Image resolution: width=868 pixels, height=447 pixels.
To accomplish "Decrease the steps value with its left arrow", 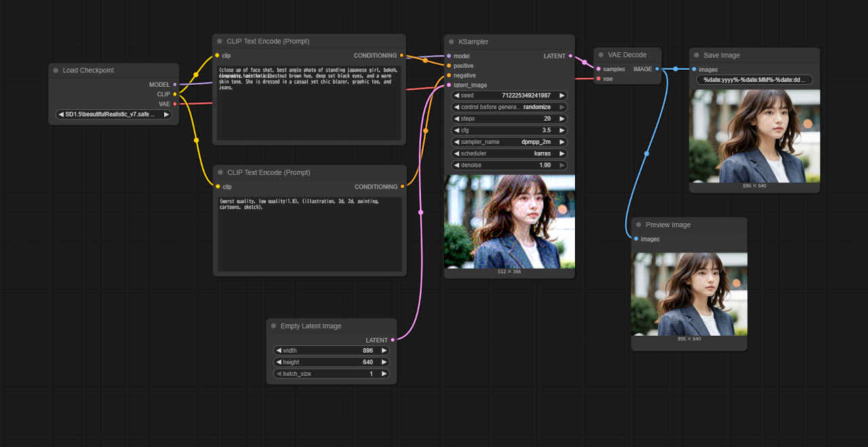I will 457,119.
